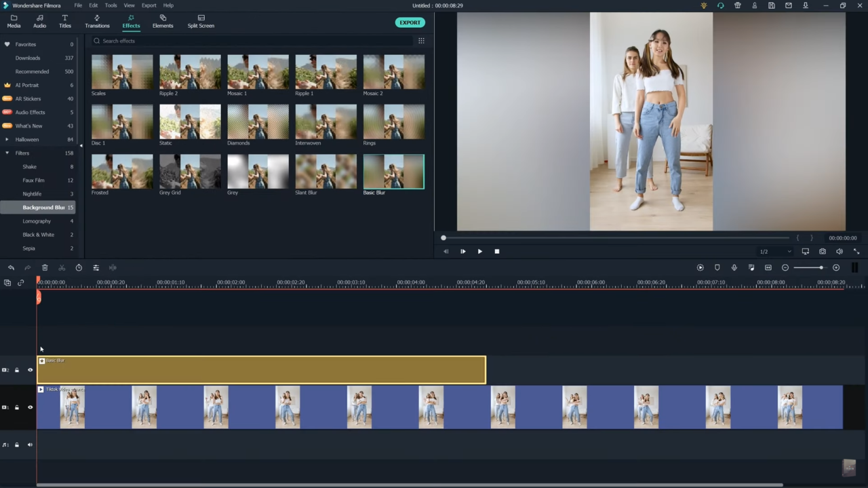868x488 pixels.
Task: Click the timeline zoom slider
Action: tap(821, 267)
